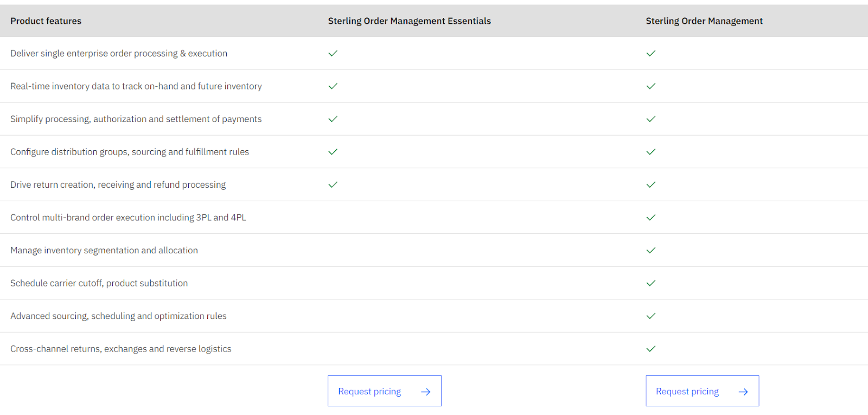Image resolution: width=868 pixels, height=415 pixels.
Task: Click Essentials checkmark for Configure distribution groups row
Action: 333,152
